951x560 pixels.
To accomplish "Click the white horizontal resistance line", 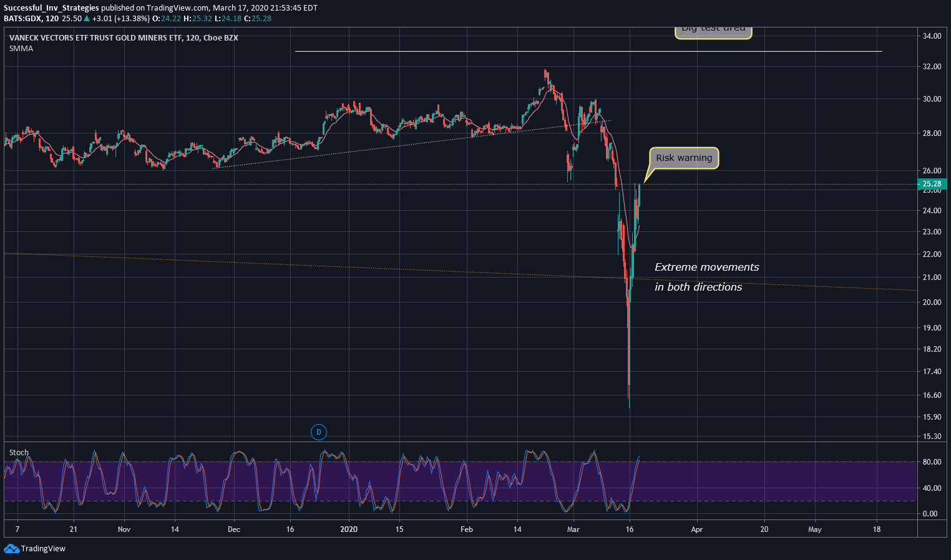I will (x=588, y=51).
